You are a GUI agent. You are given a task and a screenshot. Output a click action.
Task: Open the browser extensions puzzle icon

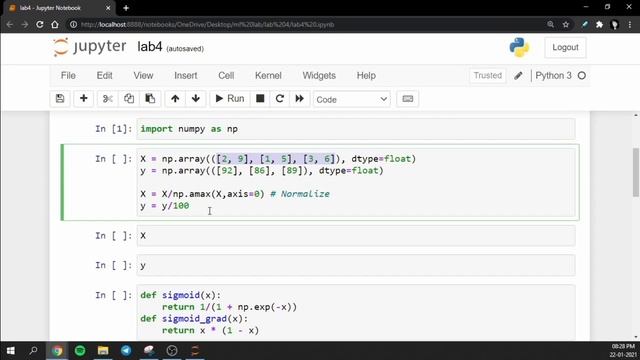(x=599, y=24)
